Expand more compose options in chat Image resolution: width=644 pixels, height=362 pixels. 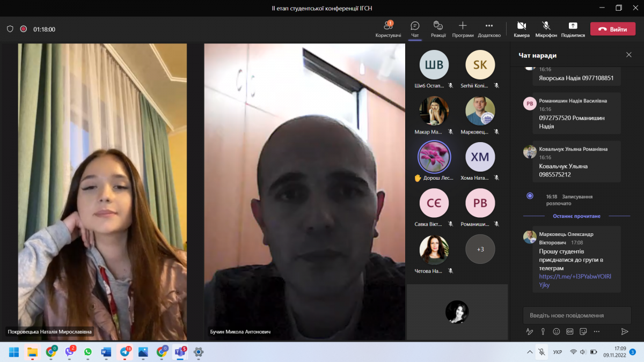coord(597,331)
